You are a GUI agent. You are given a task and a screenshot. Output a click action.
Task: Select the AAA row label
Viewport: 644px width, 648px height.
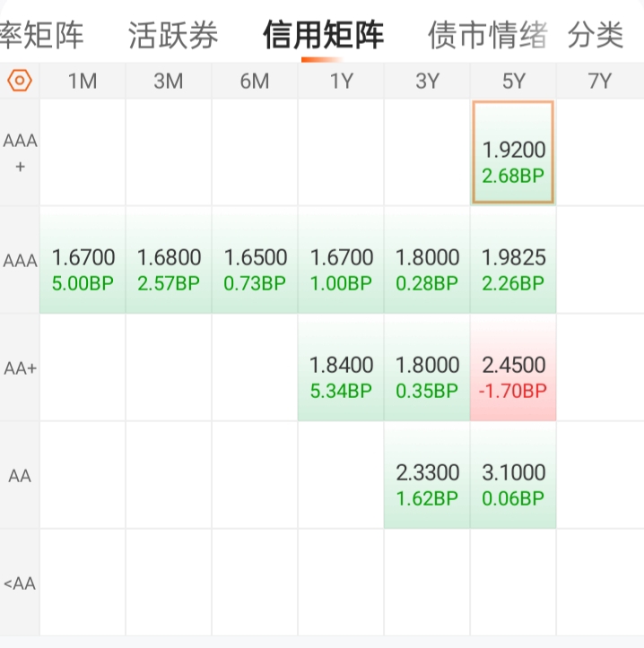coord(20,261)
